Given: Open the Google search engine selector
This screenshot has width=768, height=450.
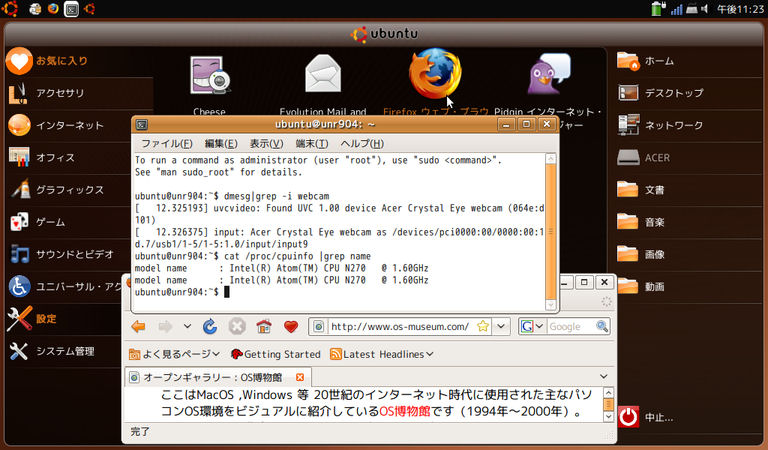Looking at the screenshot, I should click(532, 326).
